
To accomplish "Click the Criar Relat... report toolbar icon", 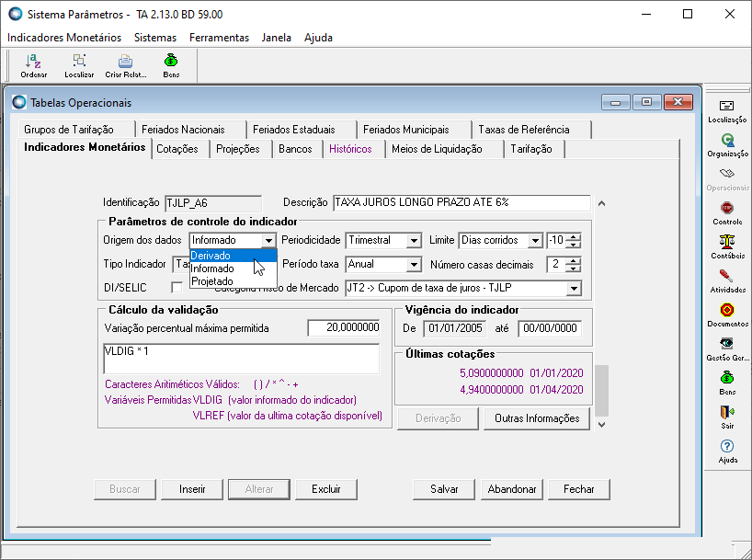I will (126, 65).
